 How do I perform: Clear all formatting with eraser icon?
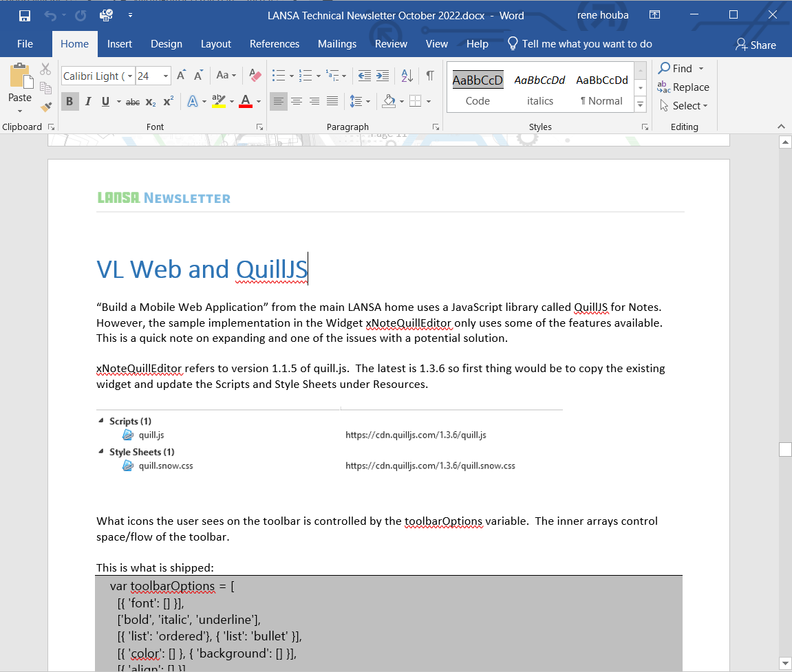[255, 76]
